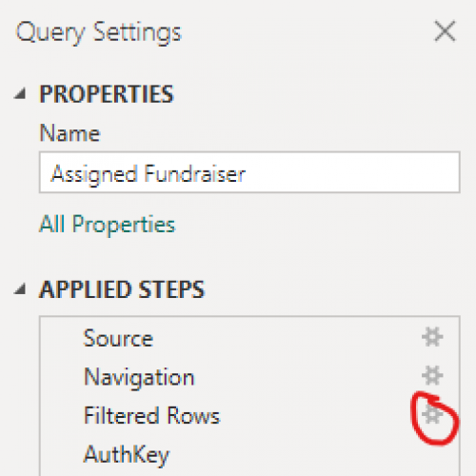This screenshot has width=476, height=476.
Task: Click the Query Settings pane title
Action: point(99,33)
